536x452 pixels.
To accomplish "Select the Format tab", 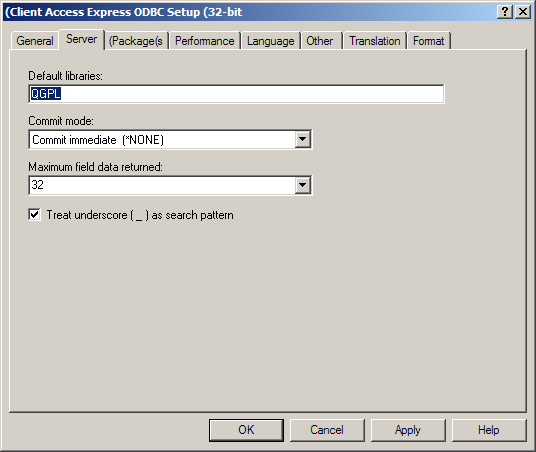I will (429, 41).
